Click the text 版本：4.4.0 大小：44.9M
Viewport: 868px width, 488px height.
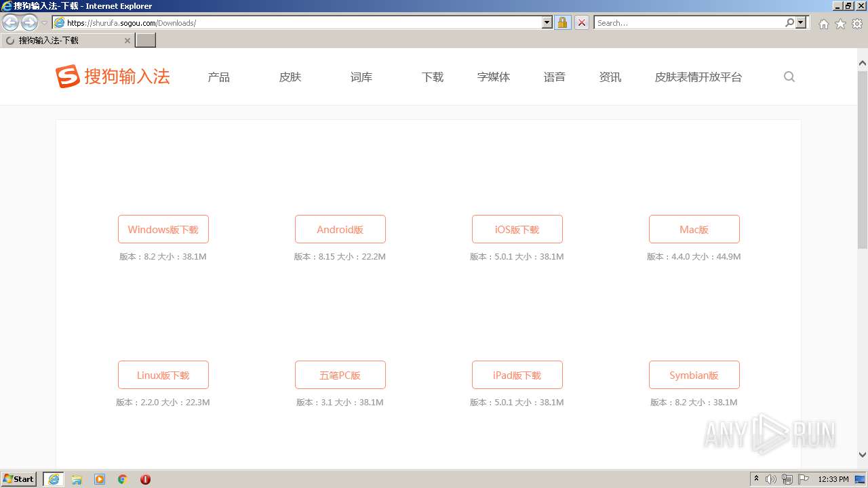[694, 257]
